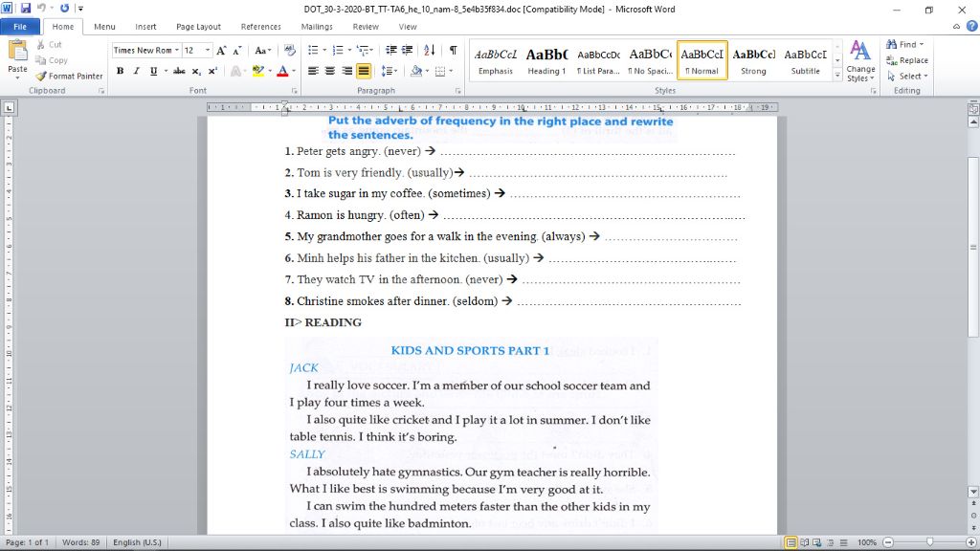The image size is (980, 551).
Task: Open the Change Case dropdown
Action: tap(262, 50)
